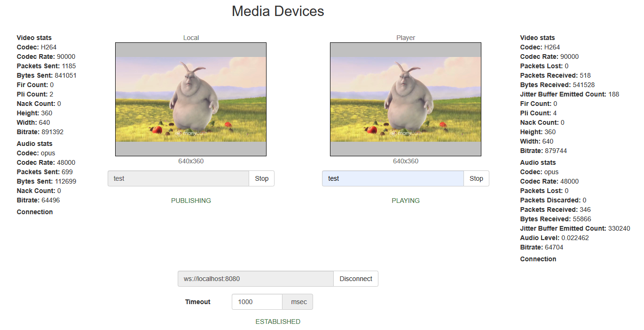
Task: Click Jitter Buffer Emitted Count: 330240
Action: pos(575,228)
